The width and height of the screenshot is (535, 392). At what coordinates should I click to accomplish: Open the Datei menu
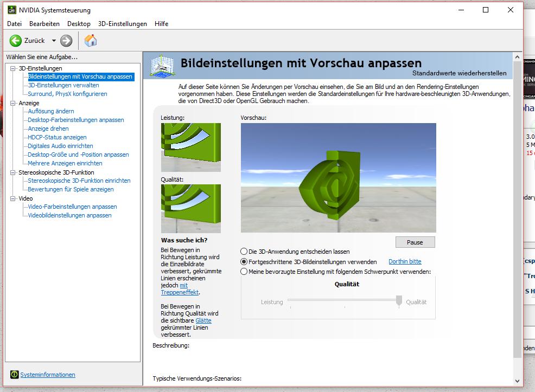(x=14, y=24)
